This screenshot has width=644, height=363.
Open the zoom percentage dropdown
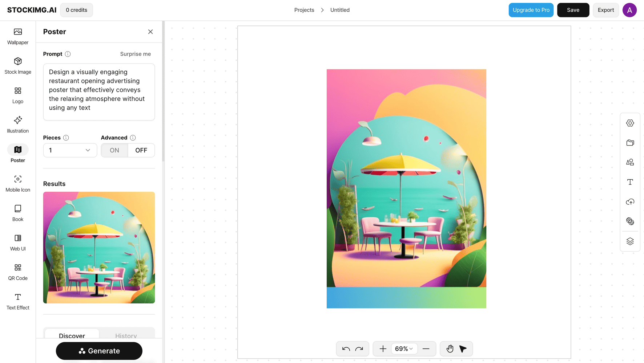(x=404, y=348)
